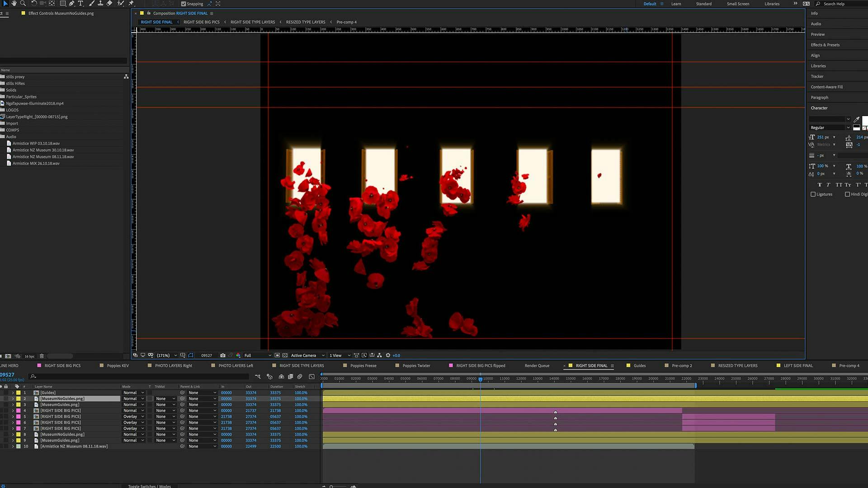Toggle the fast previews icon in viewer

pyautogui.click(x=364, y=356)
